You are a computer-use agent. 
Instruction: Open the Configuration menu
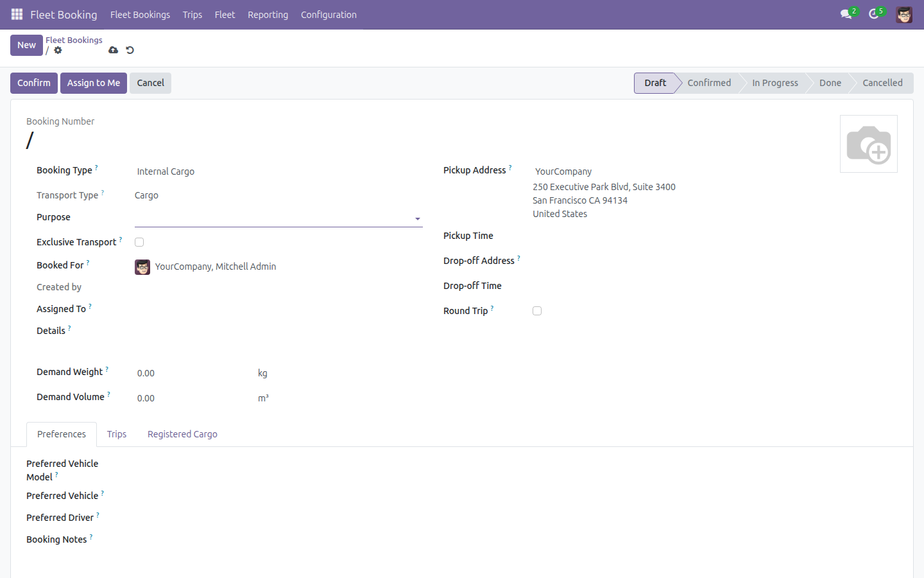[329, 14]
